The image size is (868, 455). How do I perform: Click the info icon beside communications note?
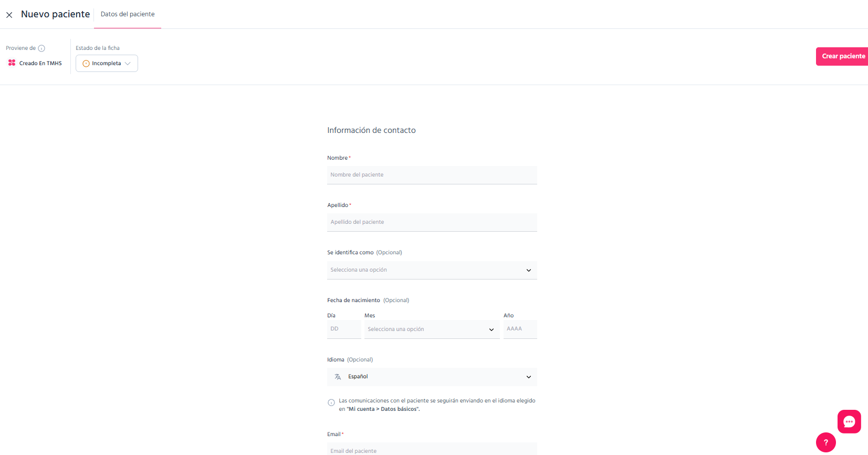pos(331,403)
